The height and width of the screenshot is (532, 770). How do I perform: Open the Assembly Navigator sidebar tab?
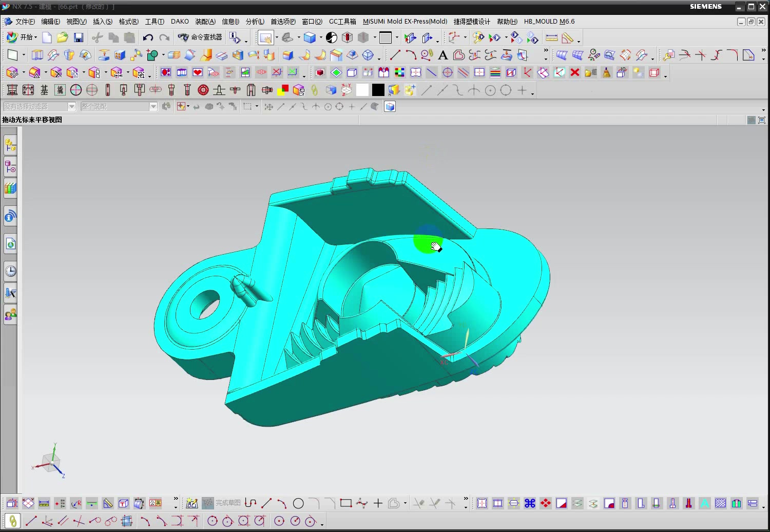[10, 145]
